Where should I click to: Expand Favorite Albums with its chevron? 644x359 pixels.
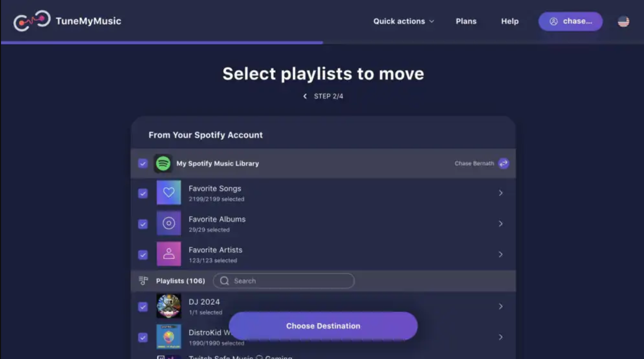pyautogui.click(x=501, y=224)
